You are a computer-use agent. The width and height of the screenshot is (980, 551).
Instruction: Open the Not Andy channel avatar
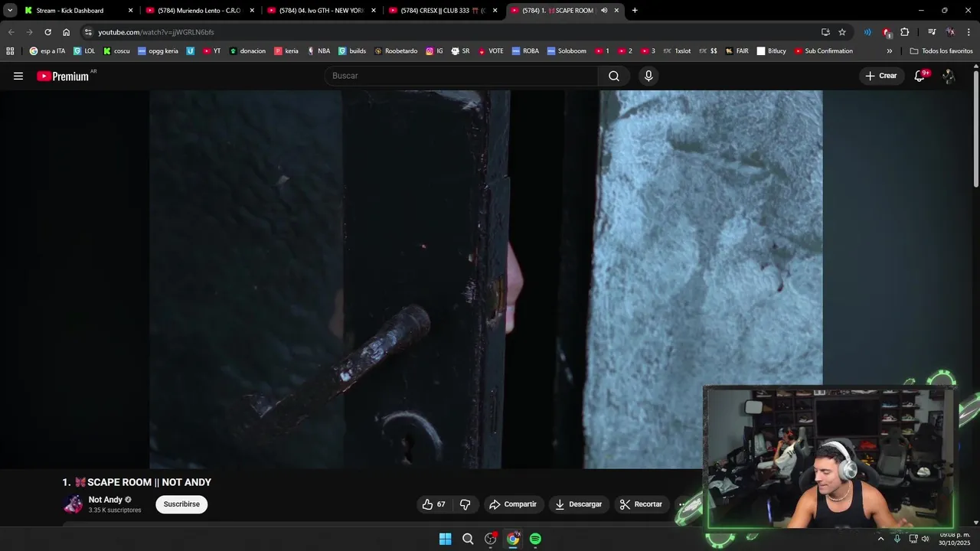click(x=73, y=504)
